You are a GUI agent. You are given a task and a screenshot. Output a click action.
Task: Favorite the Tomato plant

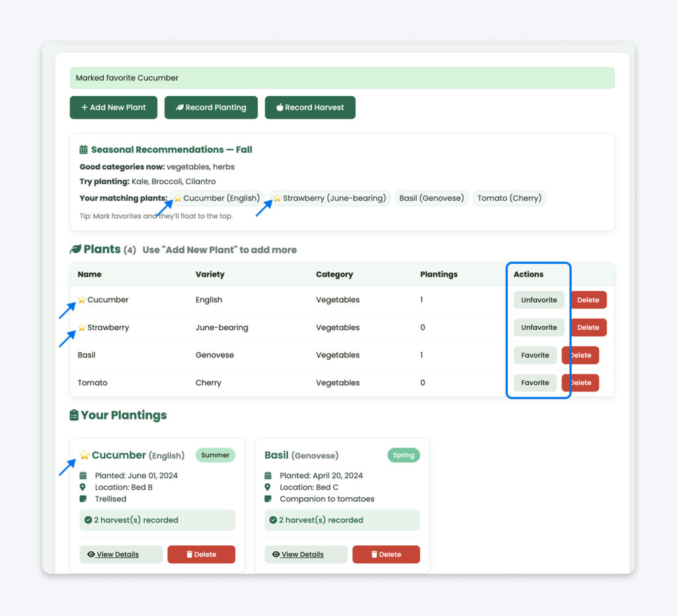point(535,383)
